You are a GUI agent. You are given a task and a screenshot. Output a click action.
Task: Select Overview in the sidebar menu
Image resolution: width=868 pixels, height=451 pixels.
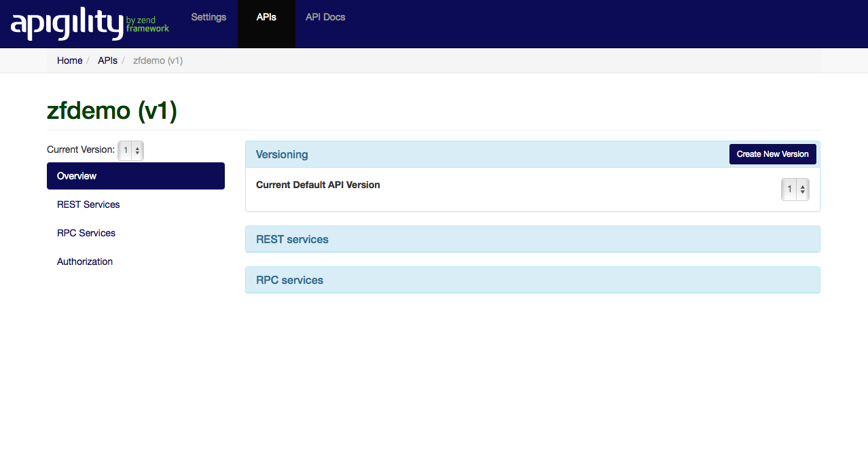(135, 176)
